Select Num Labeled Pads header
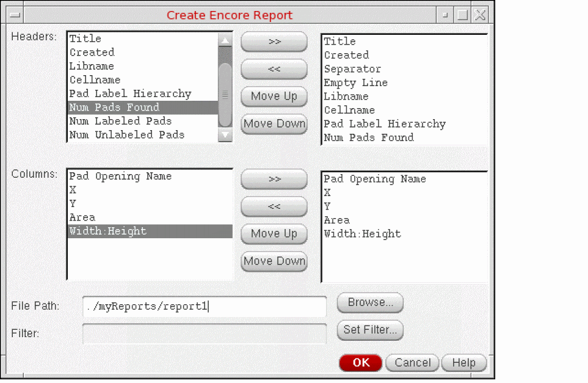 point(143,121)
